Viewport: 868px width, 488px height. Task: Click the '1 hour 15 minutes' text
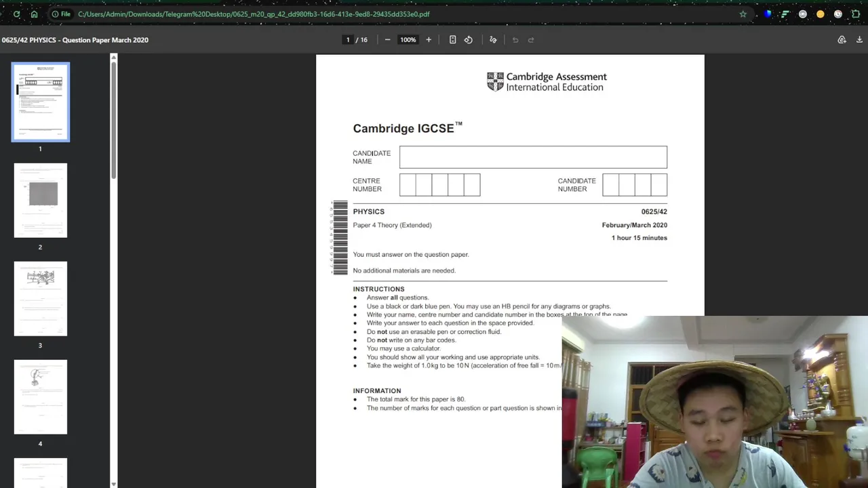[639, 238]
